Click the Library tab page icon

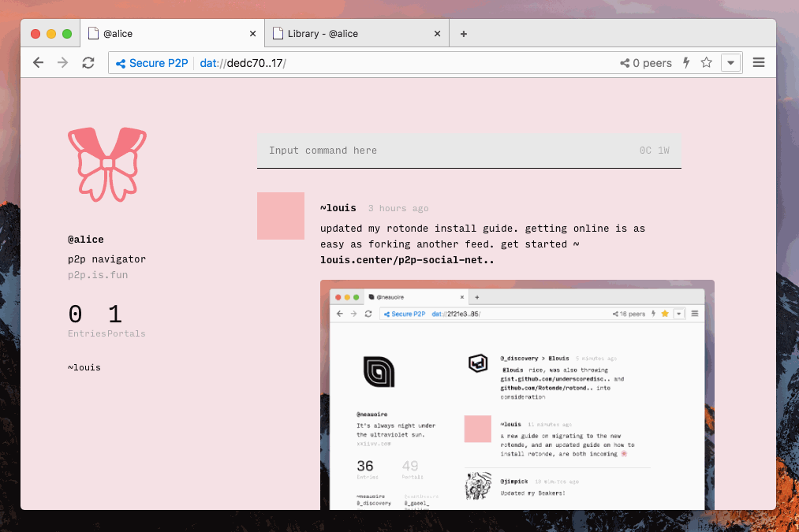278,34
